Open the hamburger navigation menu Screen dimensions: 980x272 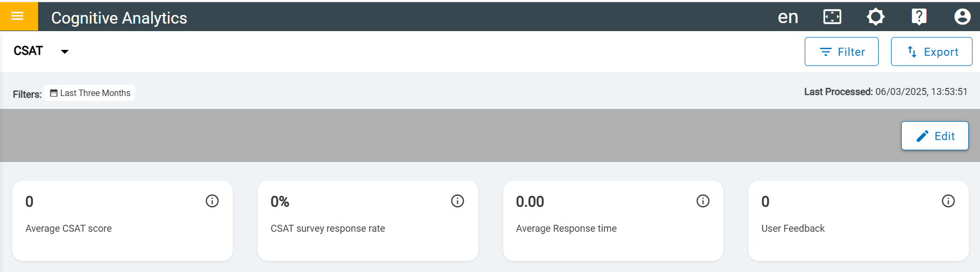(x=18, y=16)
